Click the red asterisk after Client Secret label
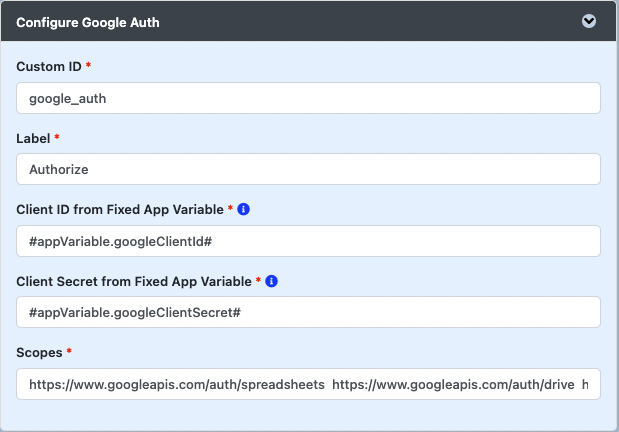Viewport: 619px width, 432px height. click(x=258, y=280)
